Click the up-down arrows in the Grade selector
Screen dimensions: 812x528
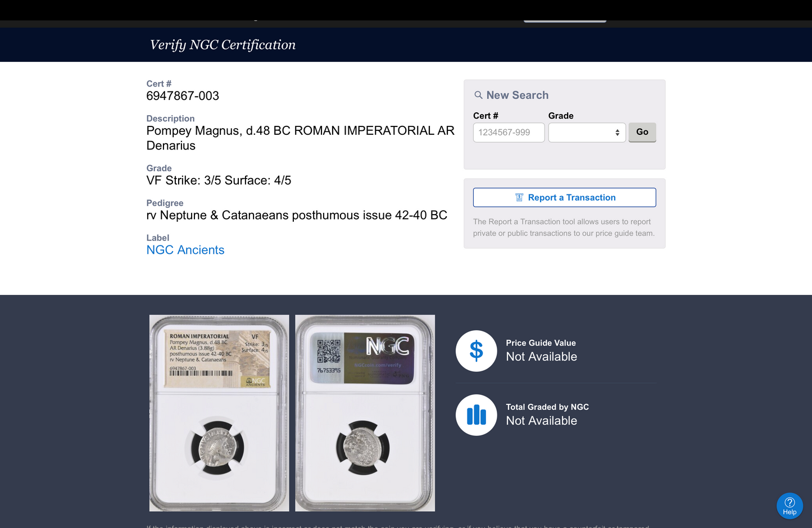point(617,133)
